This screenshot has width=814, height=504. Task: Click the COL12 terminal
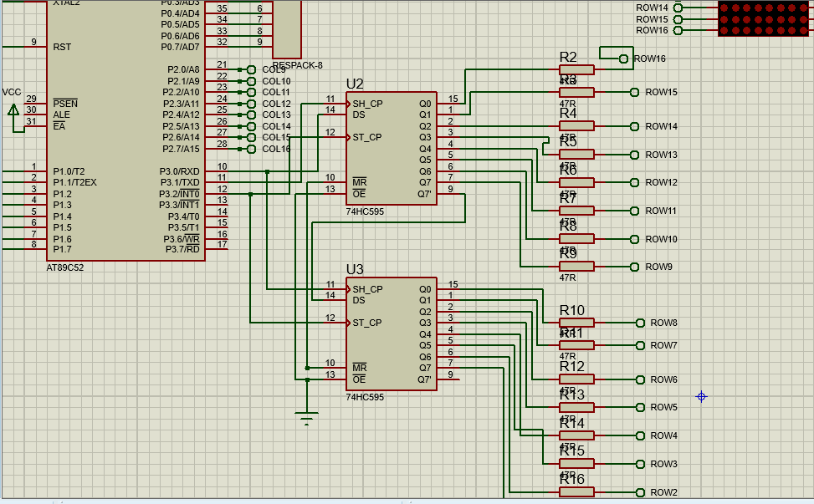[252, 104]
